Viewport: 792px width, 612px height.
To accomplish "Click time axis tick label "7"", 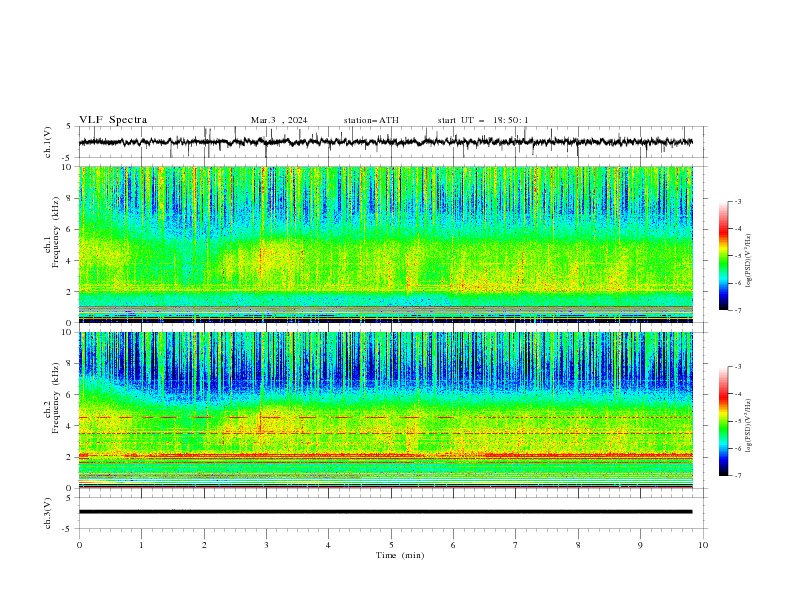I will click(516, 545).
